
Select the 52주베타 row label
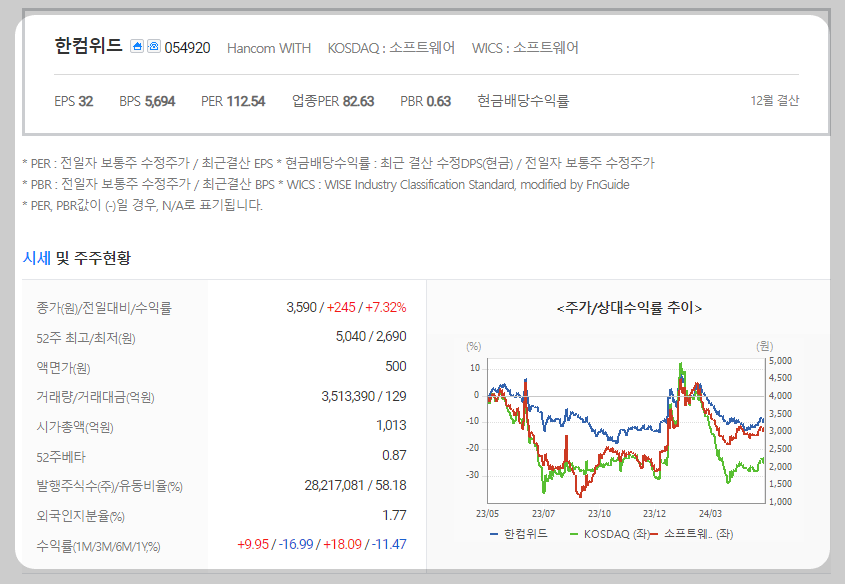61,457
